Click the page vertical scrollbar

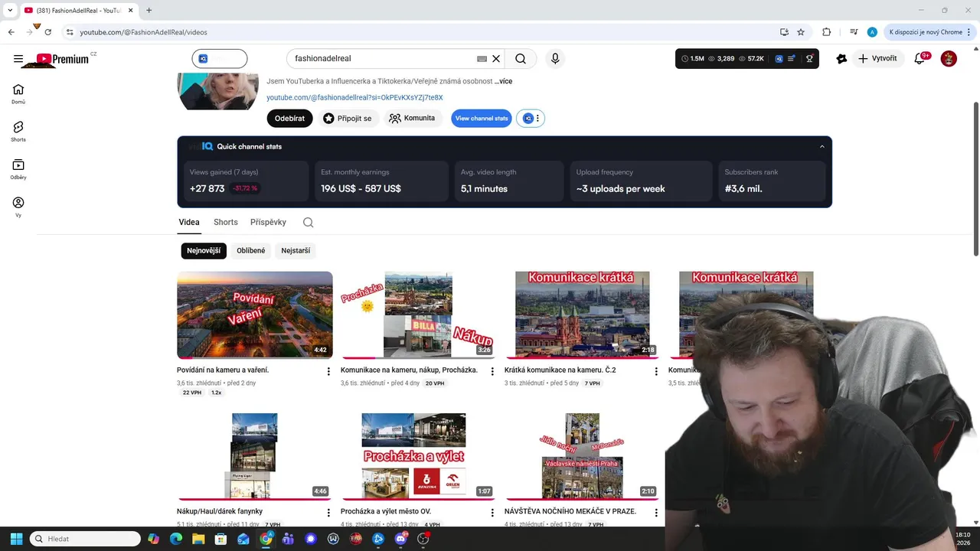point(975,180)
